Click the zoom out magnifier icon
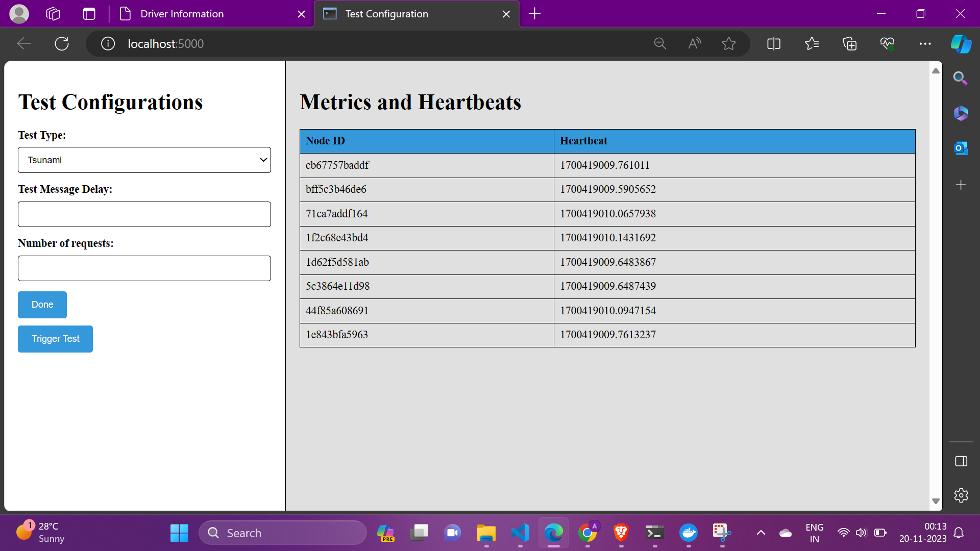Image resolution: width=980 pixels, height=551 pixels. [660, 44]
